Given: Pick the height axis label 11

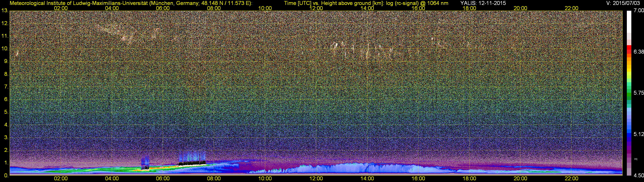Looking at the screenshot, I should coord(5,36).
